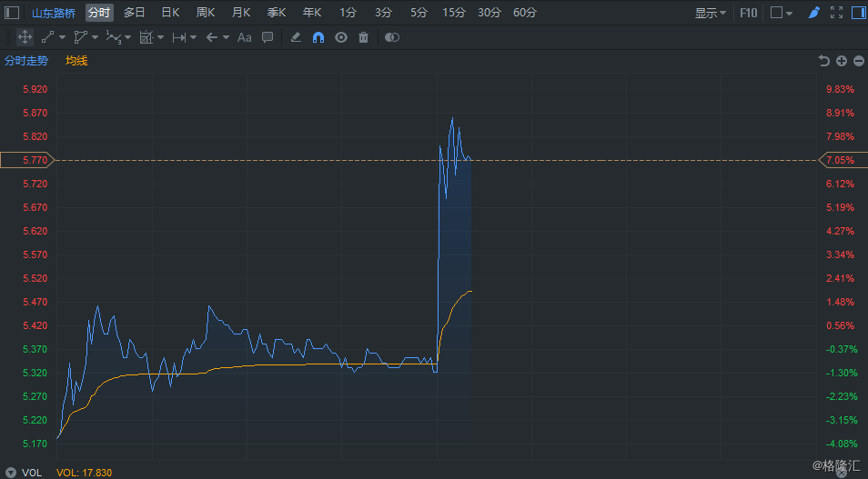Viewport: 868px width, 479px height.
Task: Select the polygon shape drawing tool
Action: pos(81,37)
